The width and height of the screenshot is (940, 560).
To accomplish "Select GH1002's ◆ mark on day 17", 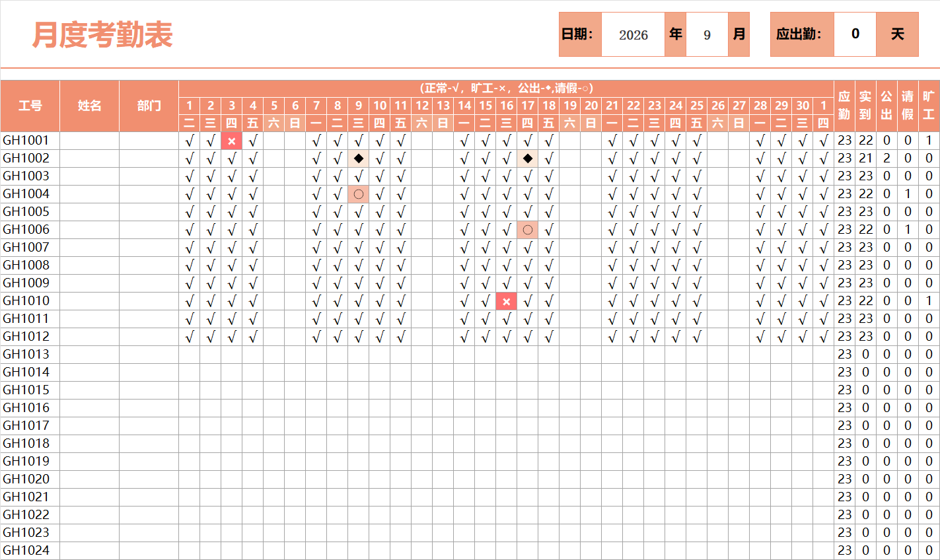I will pyautogui.click(x=527, y=158).
